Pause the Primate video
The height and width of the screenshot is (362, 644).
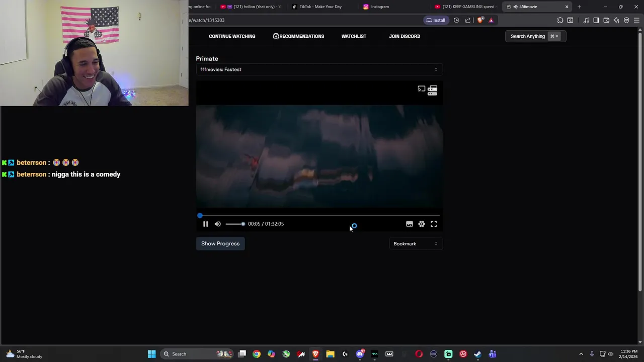pos(205,224)
